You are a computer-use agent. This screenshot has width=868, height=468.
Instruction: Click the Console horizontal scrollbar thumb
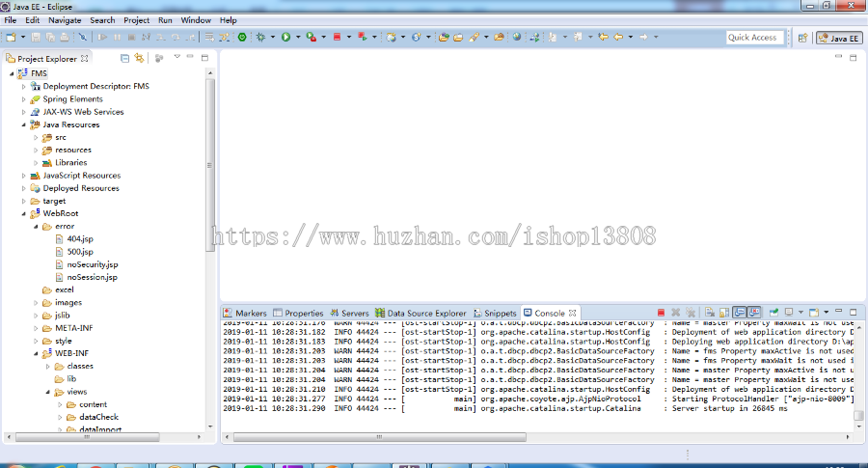point(380,437)
